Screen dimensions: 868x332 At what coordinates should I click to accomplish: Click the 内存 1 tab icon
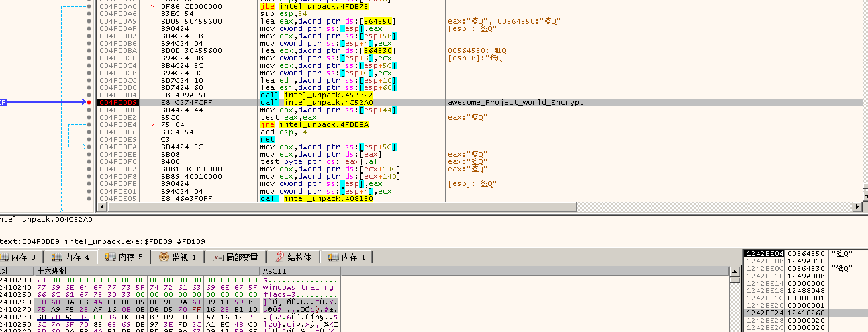[334, 257]
